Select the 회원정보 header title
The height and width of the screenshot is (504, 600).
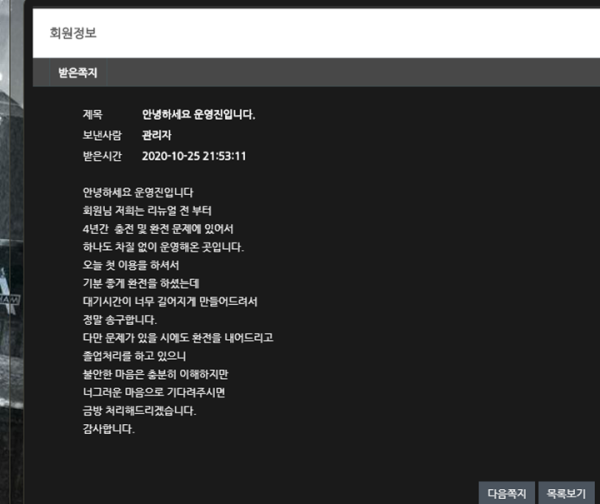pos(73,33)
